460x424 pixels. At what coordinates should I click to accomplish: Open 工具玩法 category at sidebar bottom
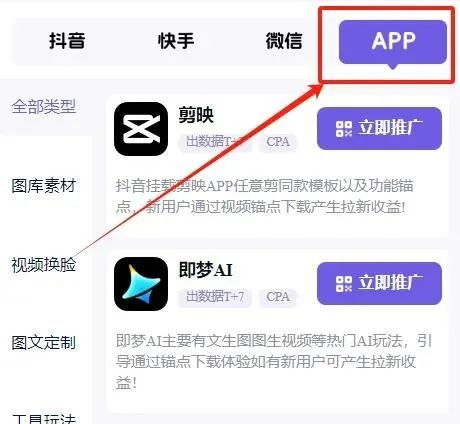[x=44, y=418]
